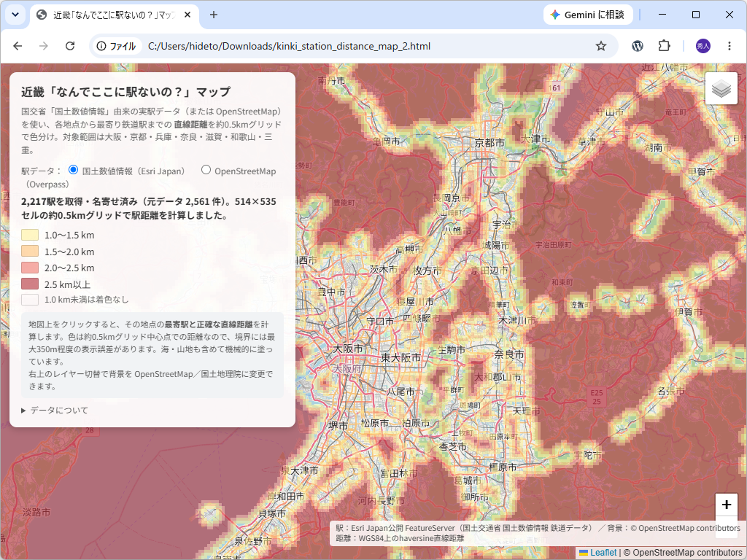Open the tab search dropdown arrow

(15, 15)
